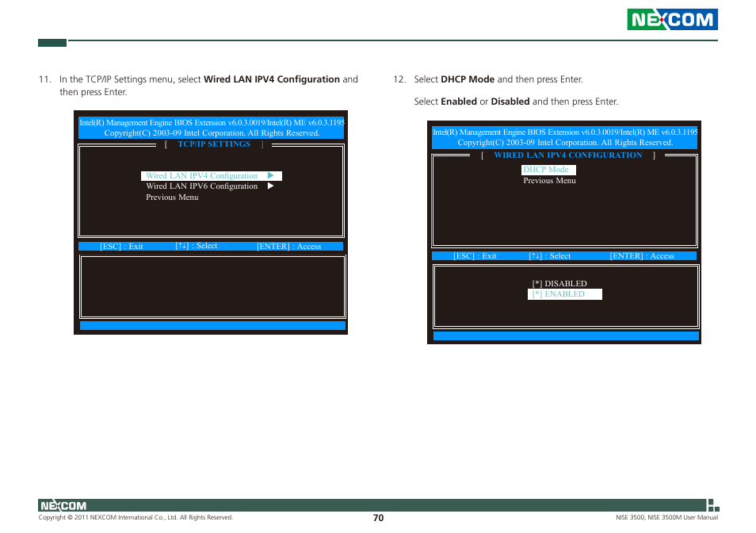Click [ESC] : Exit in the IPV4 Configuration screen
The image size is (756, 533).
(475, 256)
